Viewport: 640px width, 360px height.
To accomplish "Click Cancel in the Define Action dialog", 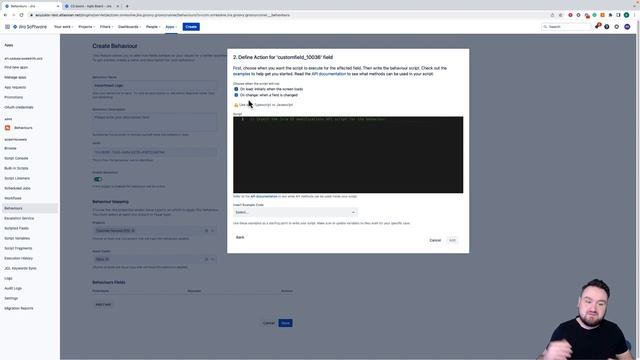I will coord(435,240).
